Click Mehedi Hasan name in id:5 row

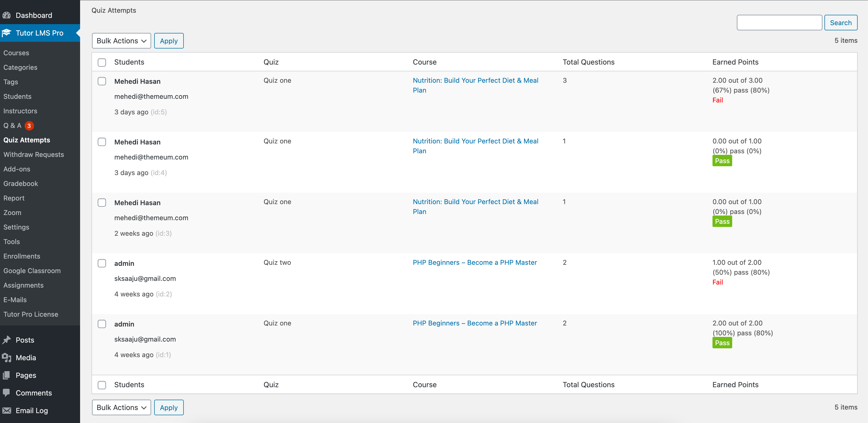click(137, 81)
